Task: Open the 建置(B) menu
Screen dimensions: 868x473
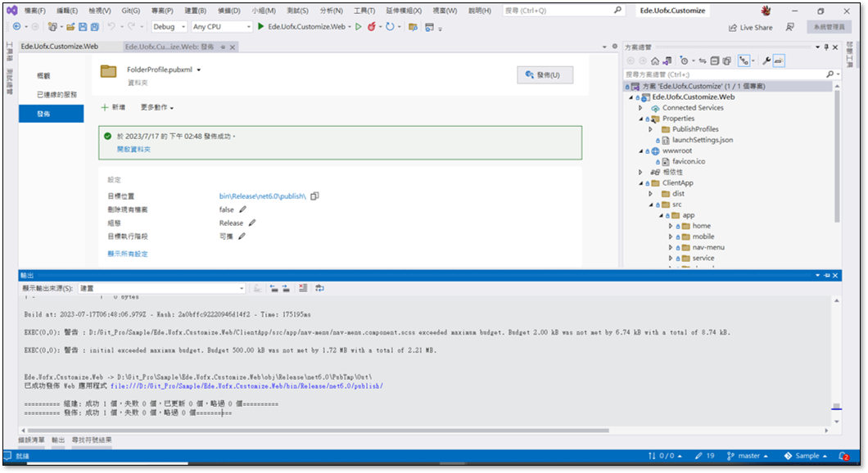Action: pos(195,11)
